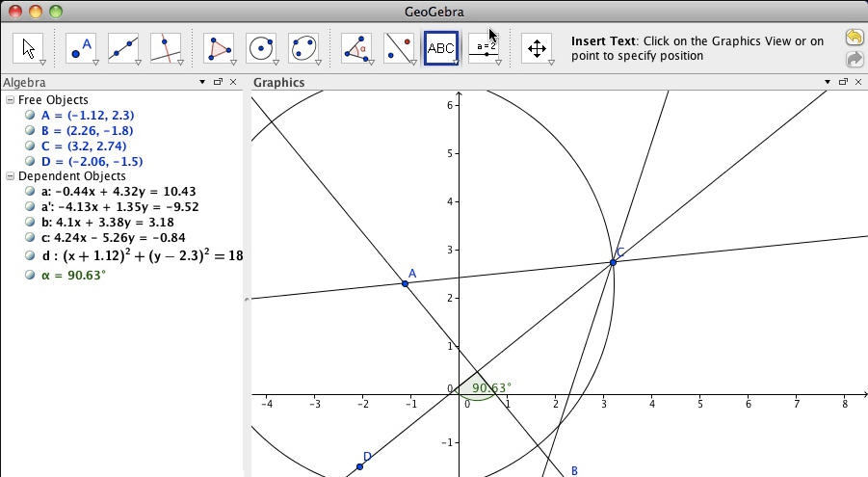
Task: Click the Undo button
Action: click(854, 38)
